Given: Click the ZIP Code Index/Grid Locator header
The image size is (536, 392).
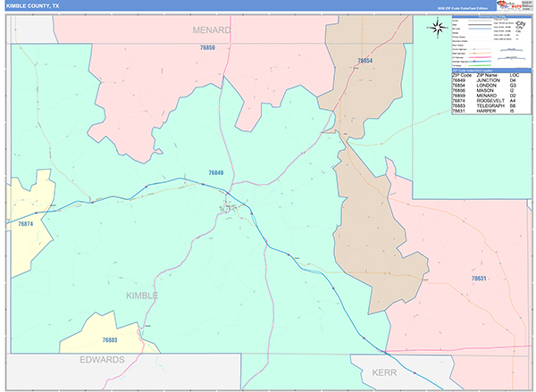Looking at the screenshot, I should [x=491, y=71].
